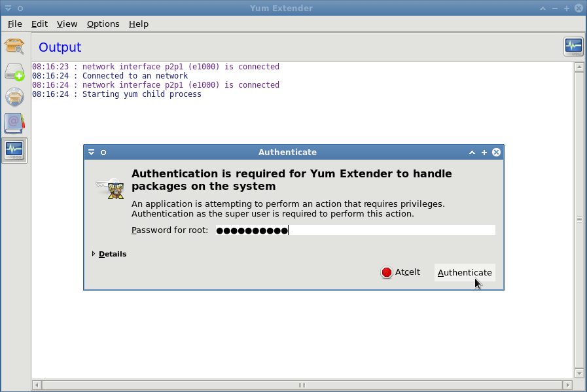587x392 pixels.
Task: Open the package search view in sidebar
Action: coord(14,46)
